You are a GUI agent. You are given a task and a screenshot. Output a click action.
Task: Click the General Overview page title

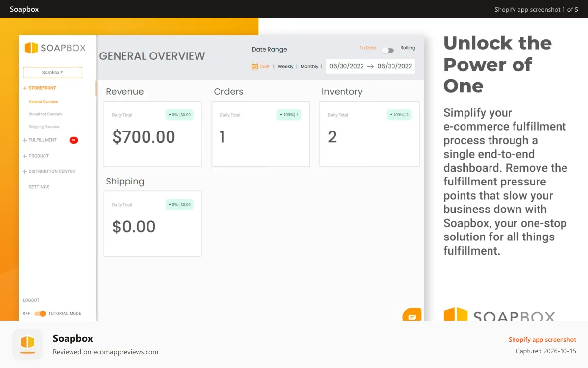tap(152, 56)
